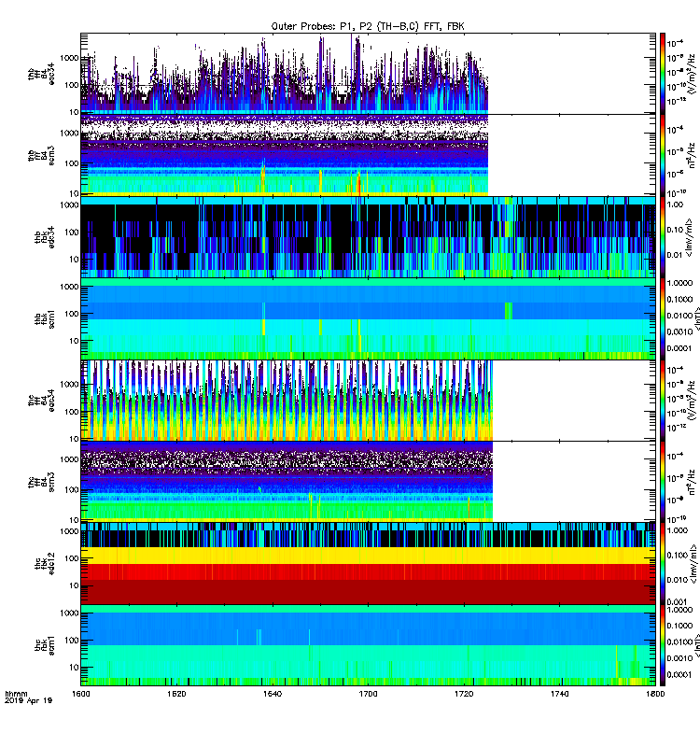Click the "1720" time axis label

pyautogui.click(x=464, y=694)
